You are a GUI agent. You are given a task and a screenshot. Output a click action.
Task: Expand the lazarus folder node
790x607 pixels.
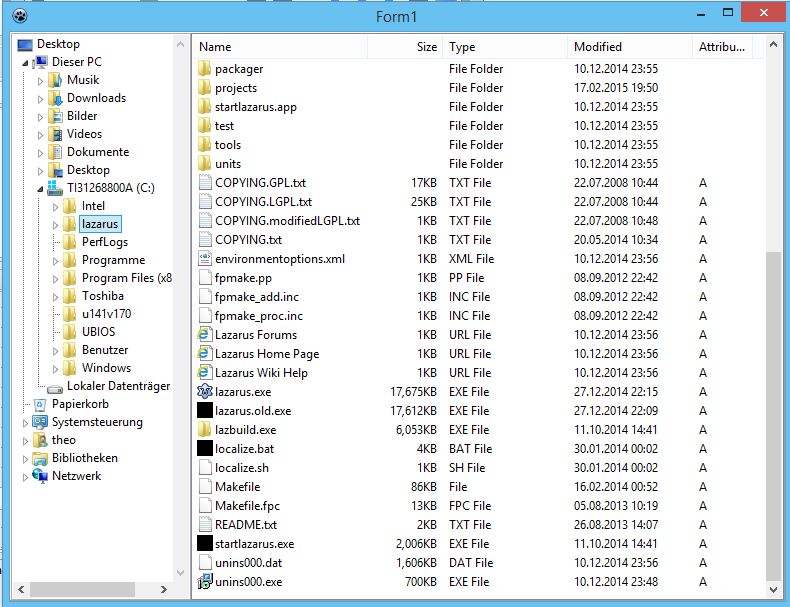(x=55, y=225)
